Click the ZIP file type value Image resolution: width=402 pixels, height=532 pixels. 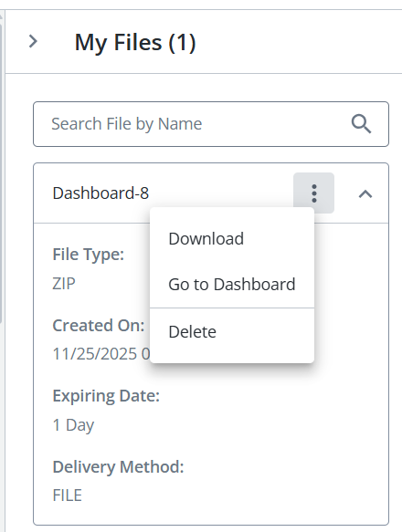tap(64, 283)
